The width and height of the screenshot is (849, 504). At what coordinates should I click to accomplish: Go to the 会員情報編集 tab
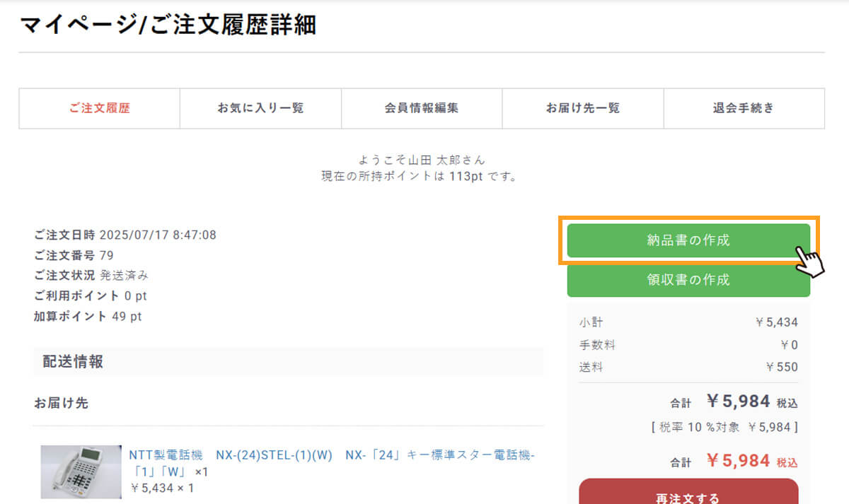422,108
